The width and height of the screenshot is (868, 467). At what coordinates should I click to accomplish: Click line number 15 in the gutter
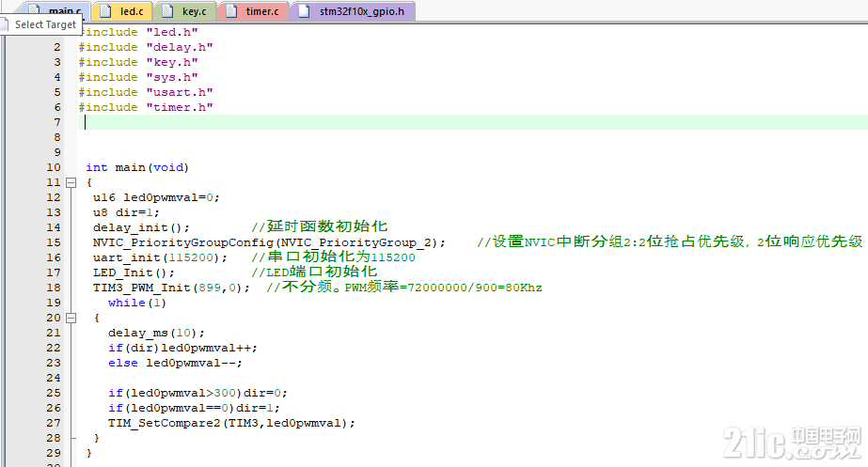(x=54, y=242)
